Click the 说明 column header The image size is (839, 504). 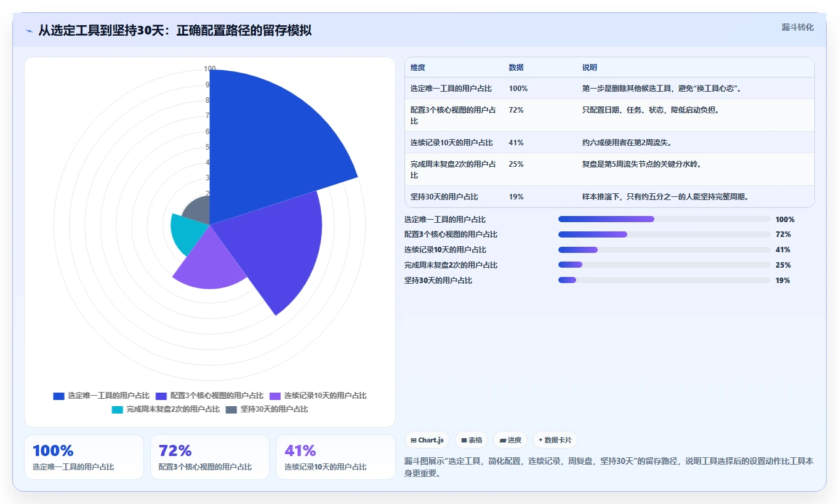590,68
